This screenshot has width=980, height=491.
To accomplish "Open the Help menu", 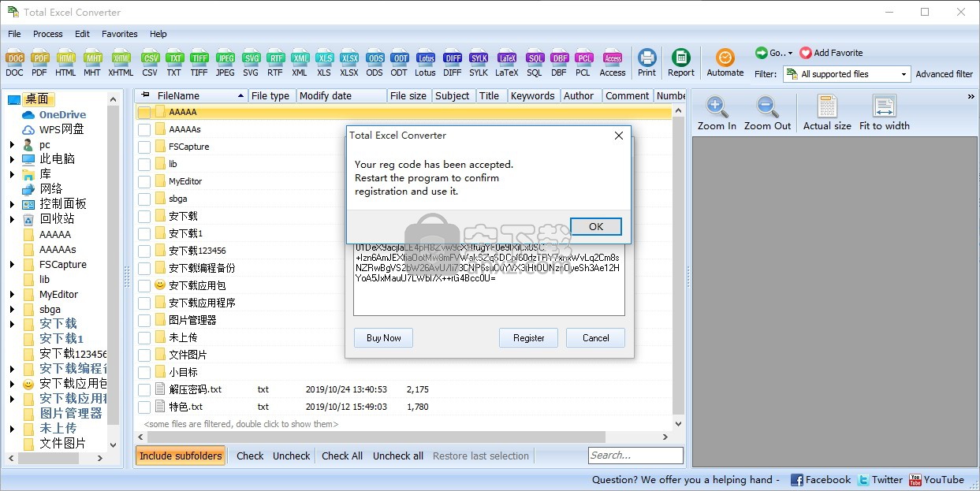I will (x=158, y=34).
